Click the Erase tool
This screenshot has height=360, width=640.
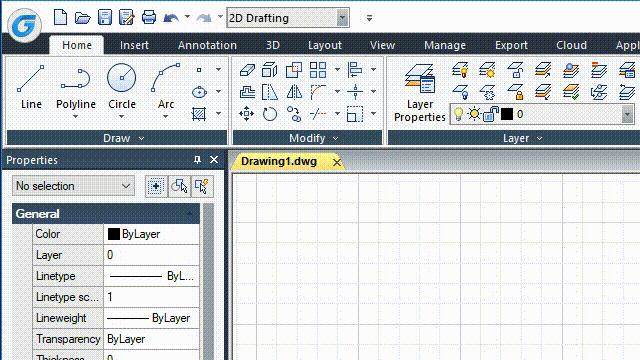pyautogui.click(x=247, y=70)
